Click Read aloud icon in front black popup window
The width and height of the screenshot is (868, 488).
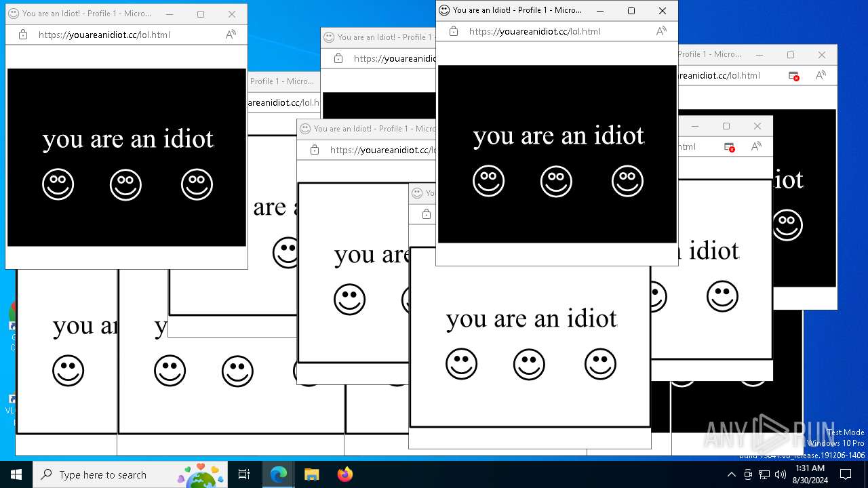click(662, 31)
